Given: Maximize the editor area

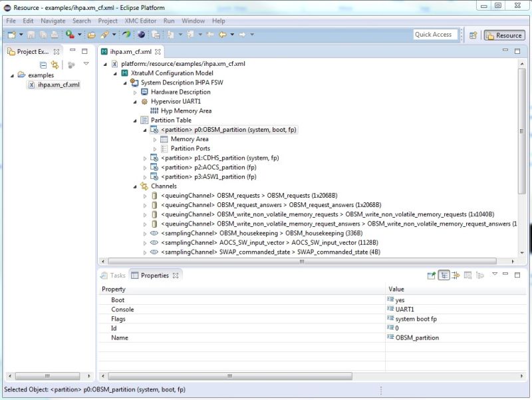Looking at the screenshot, I should click(517, 51).
